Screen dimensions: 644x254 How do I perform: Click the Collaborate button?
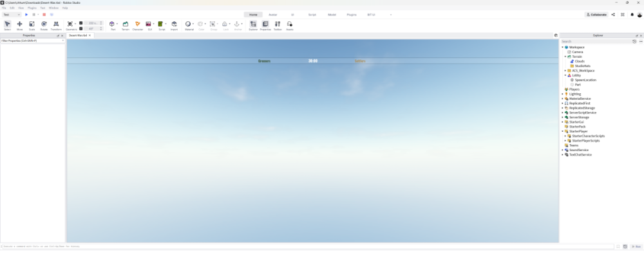(596, 14)
